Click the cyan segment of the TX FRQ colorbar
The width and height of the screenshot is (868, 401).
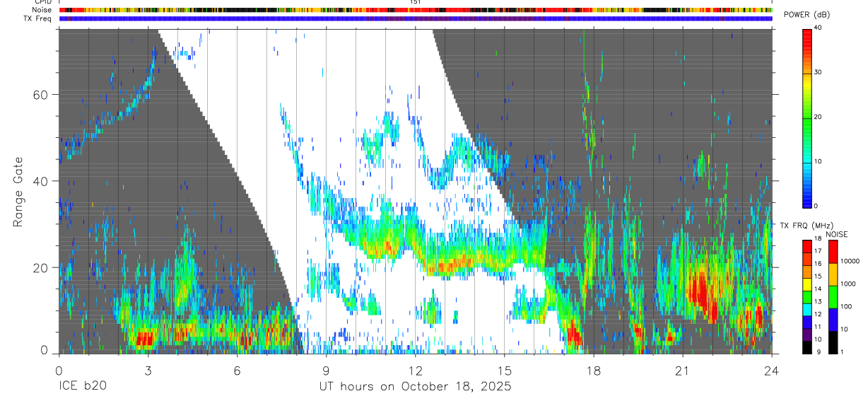pos(807,309)
